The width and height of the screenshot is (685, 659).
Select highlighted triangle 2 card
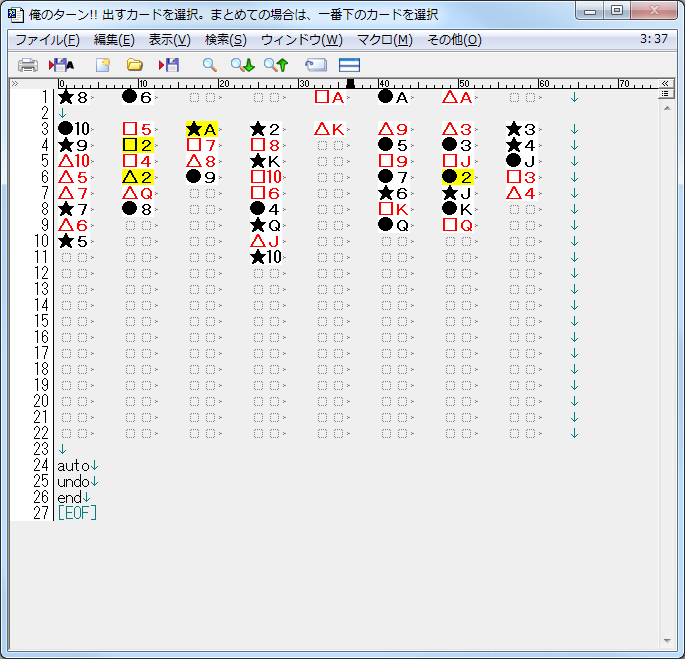click(x=138, y=177)
